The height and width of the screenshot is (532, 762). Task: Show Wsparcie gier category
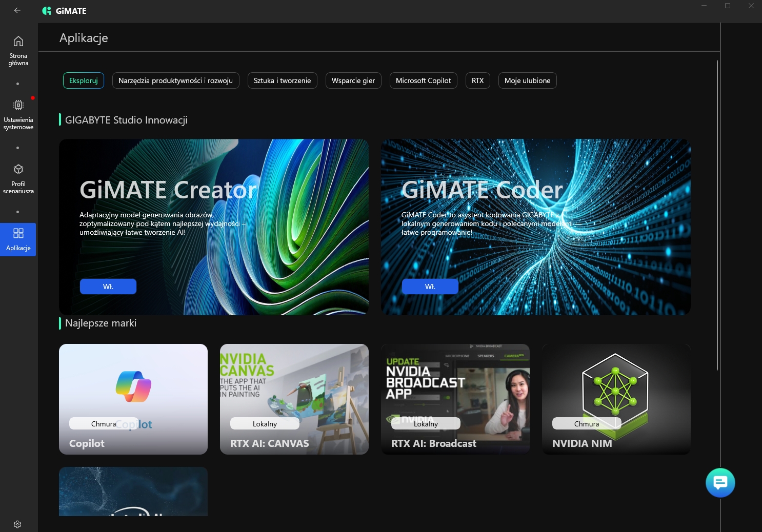tap(353, 80)
